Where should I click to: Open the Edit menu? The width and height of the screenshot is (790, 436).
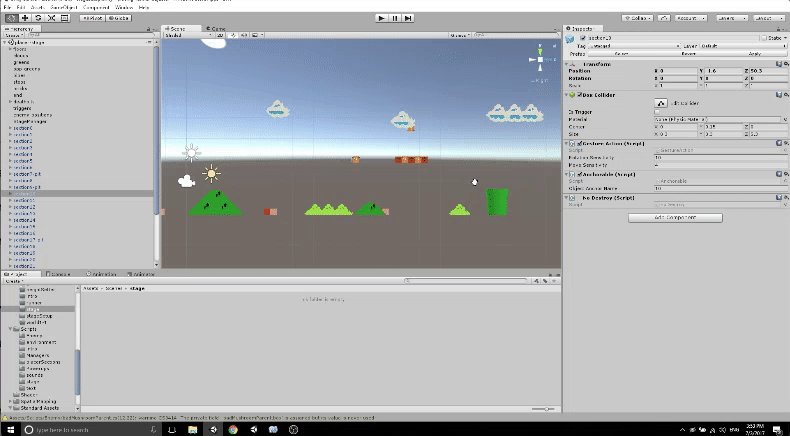pos(21,8)
